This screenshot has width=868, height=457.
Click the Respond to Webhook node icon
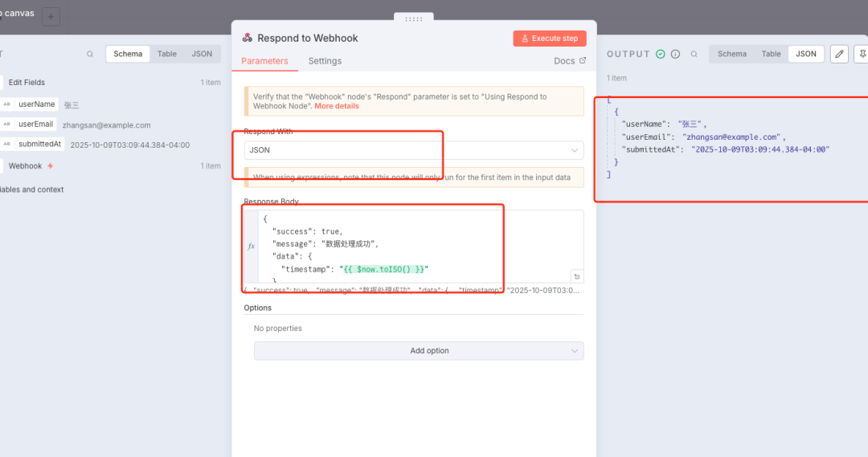pos(248,38)
